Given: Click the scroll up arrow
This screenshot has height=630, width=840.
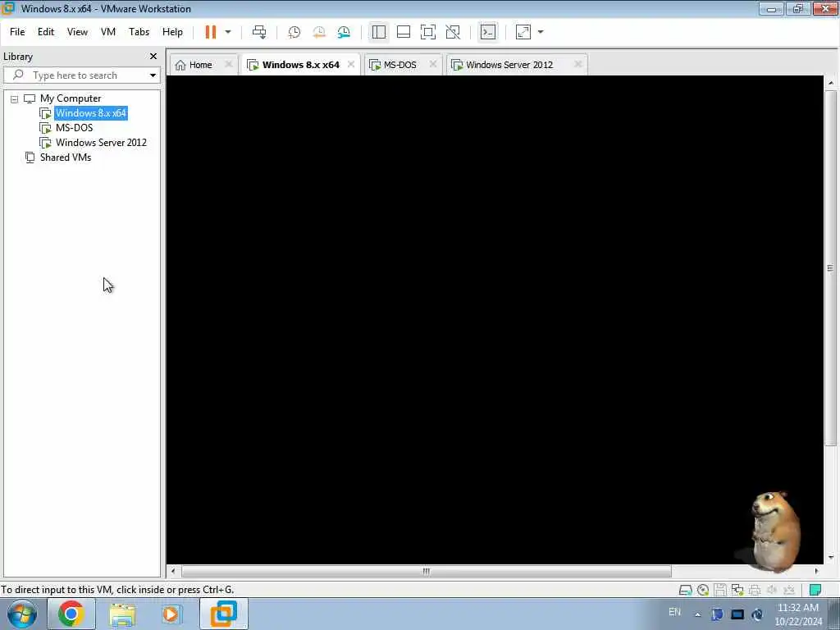Looking at the screenshot, I should (830, 83).
